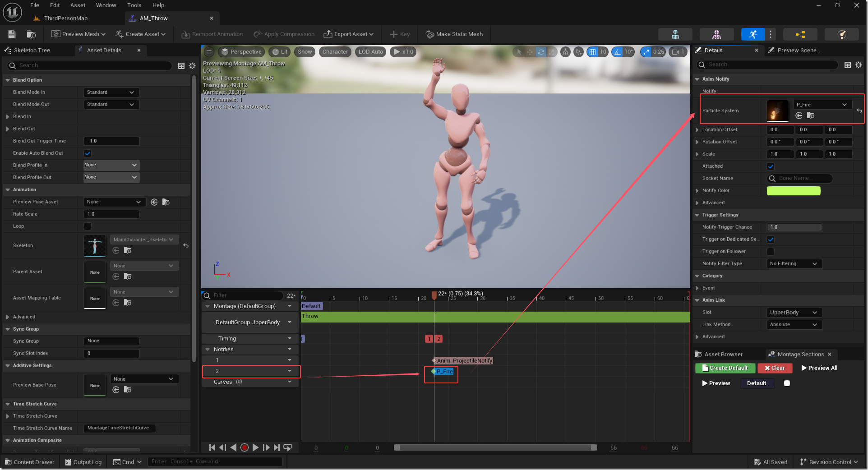Expand the Event category row

697,288
